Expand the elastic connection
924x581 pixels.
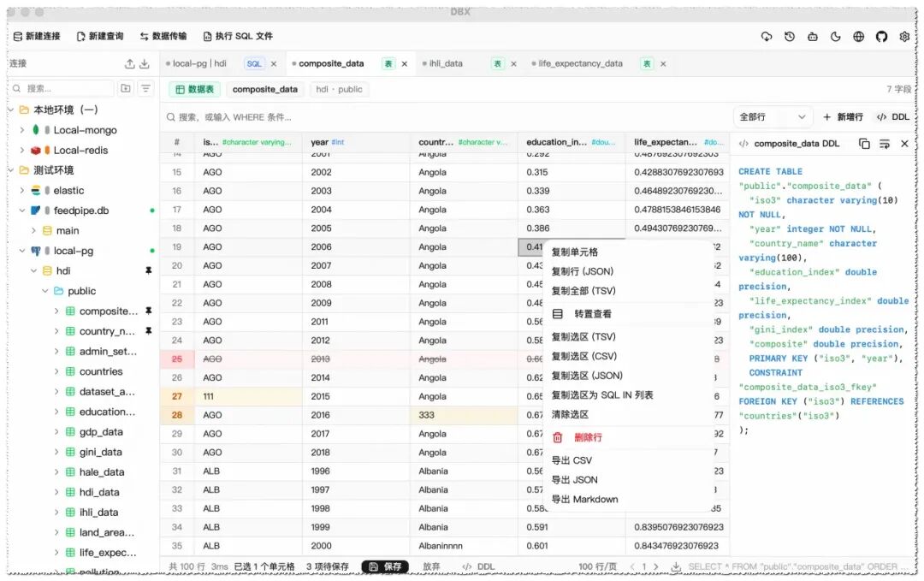[x=21, y=190]
